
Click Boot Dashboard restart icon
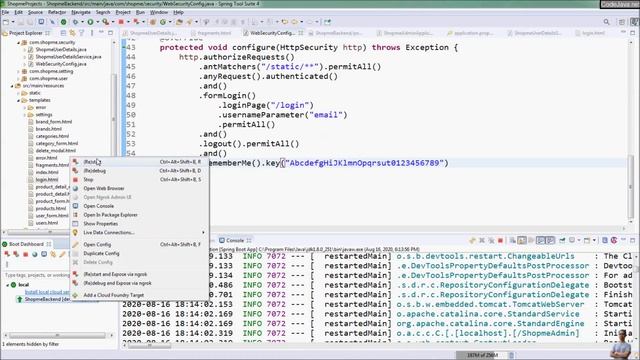(7, 254)
